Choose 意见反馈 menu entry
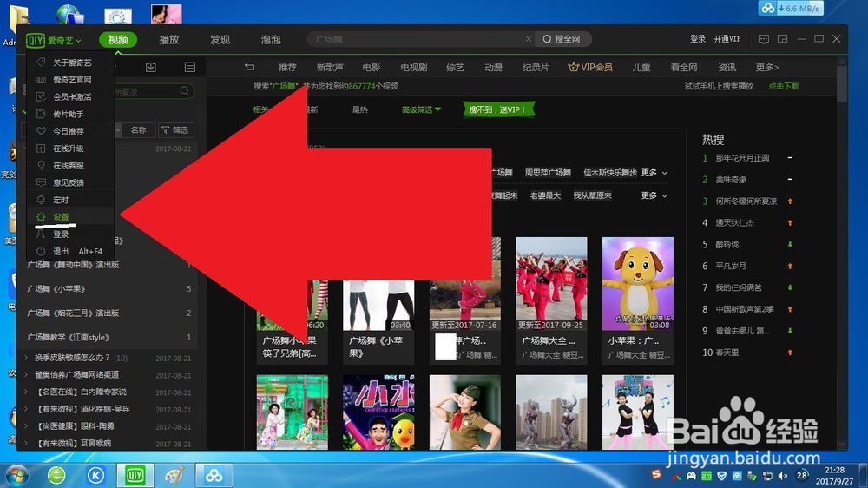This screenshot has width=868, height=488. [71, 183]
